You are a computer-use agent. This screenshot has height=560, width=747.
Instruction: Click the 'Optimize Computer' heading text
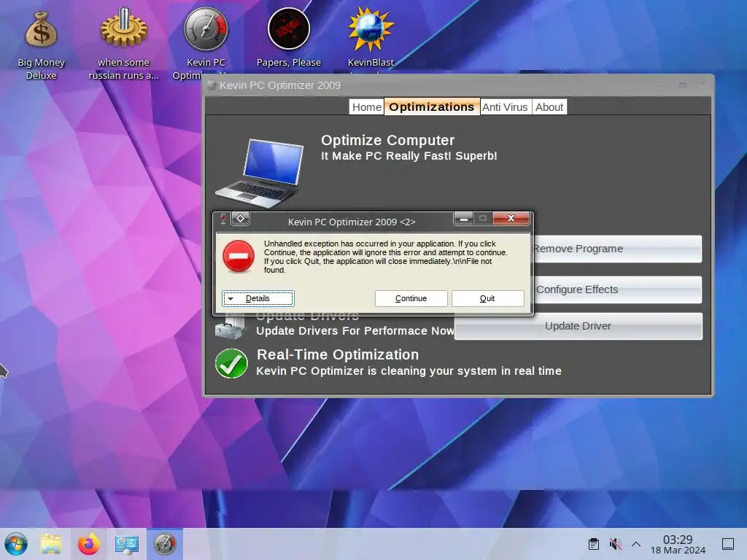tap(387, 140)
